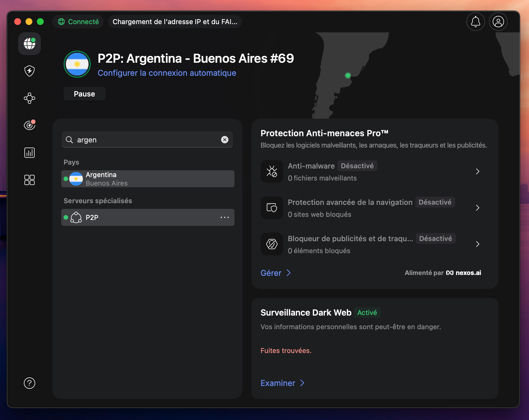Open the account profile icon
This screenshot has height=420, width=529.
coord(498,22)
